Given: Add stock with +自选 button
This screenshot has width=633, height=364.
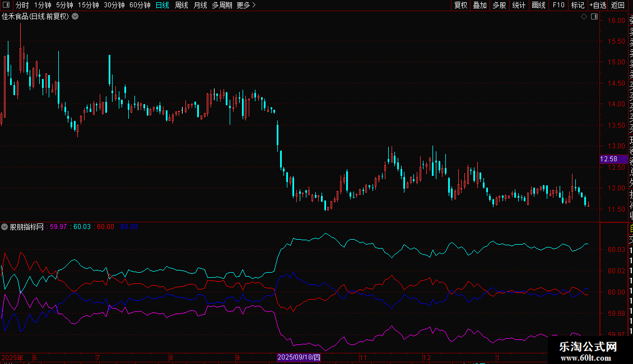Looking at the screenshot, I should coord(597,5).
